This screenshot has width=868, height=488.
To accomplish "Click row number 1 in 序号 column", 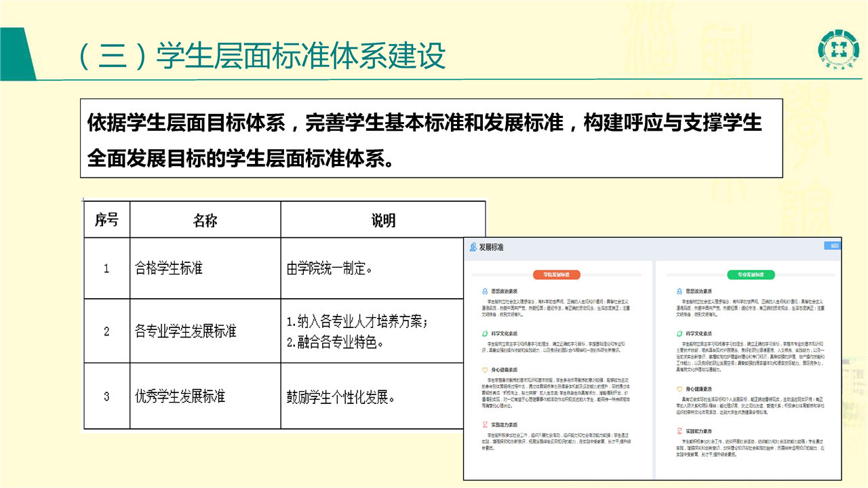I will tap(106, 268).
